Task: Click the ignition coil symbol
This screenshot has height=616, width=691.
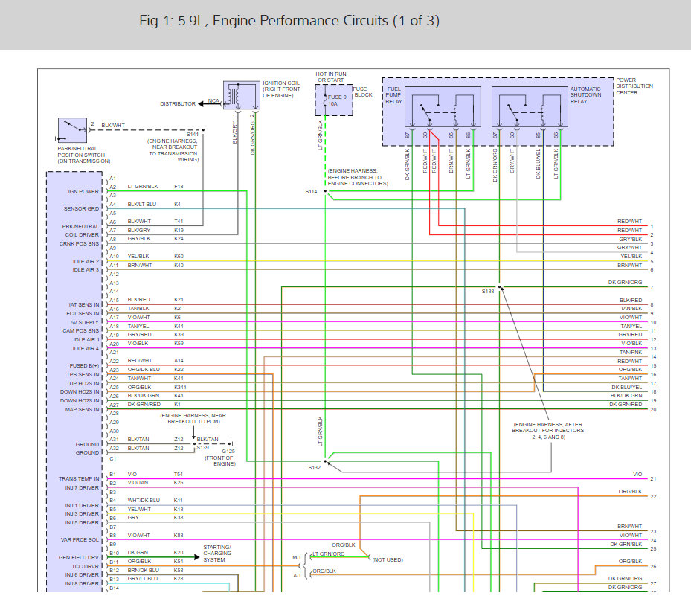Action: tap(242, 94)
